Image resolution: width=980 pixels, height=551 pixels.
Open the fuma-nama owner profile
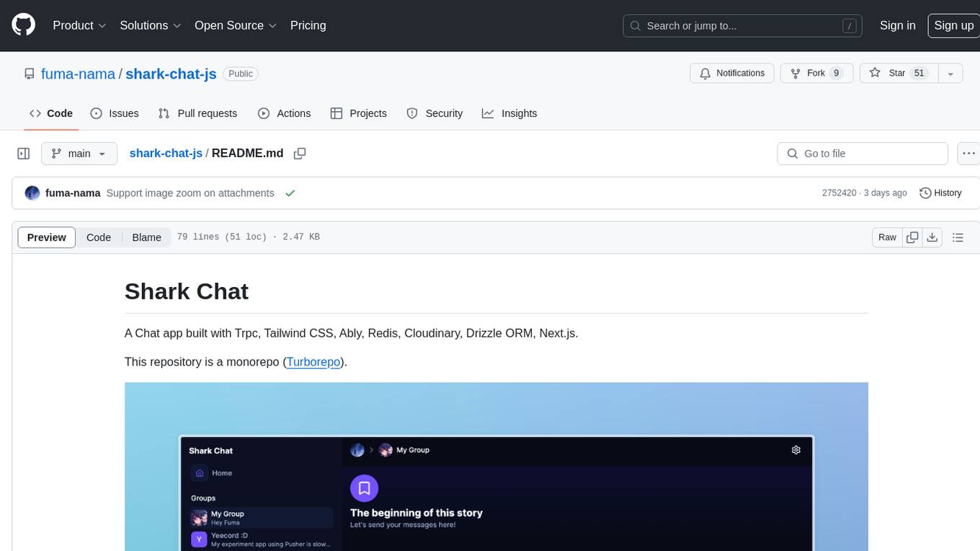pos(78,74)
